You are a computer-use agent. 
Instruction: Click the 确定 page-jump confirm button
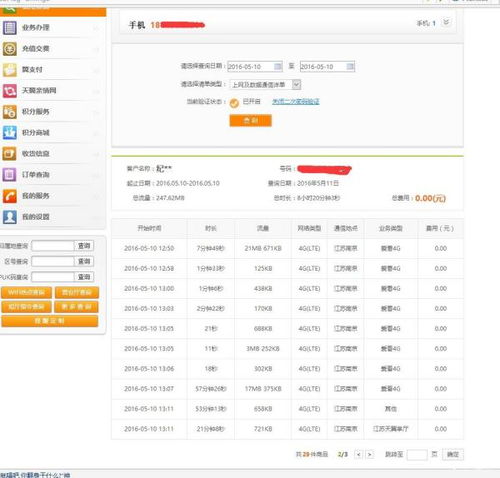(x=453, y=455)
